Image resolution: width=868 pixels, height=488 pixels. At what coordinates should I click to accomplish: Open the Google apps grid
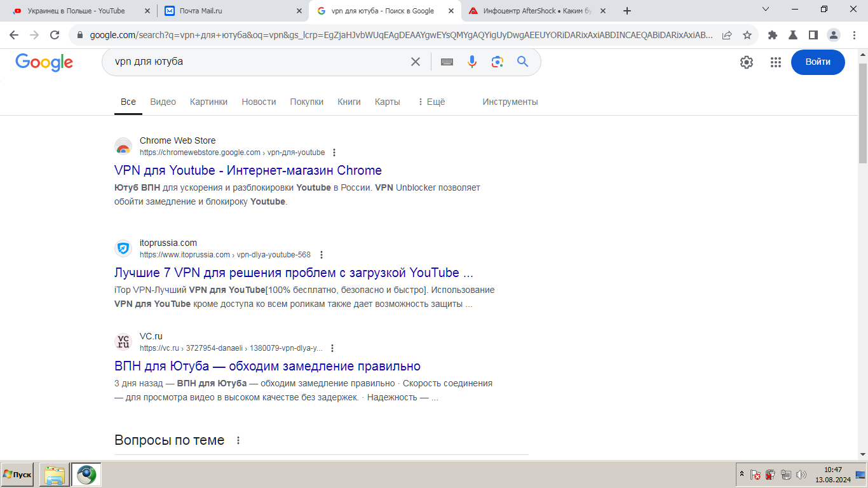775,62
